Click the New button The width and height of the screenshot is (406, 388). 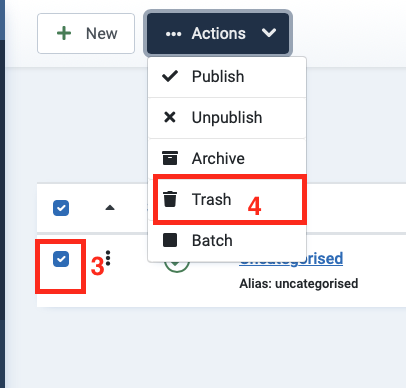coord(86,33)
